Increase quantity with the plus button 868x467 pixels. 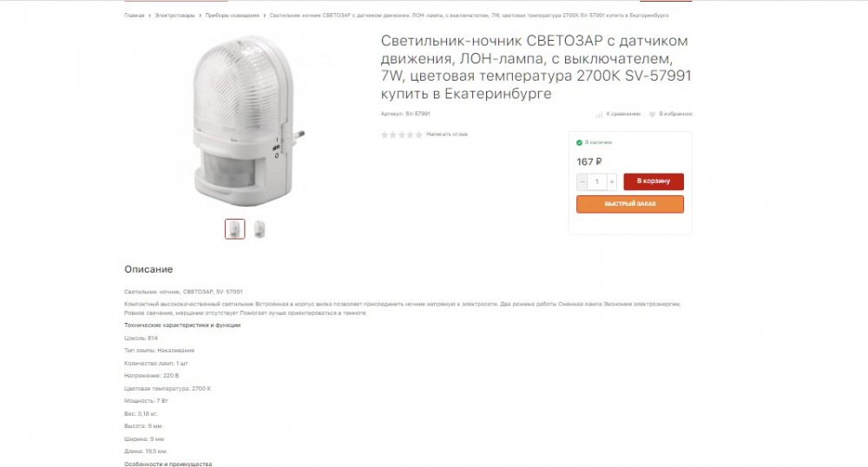pos(612,181)
